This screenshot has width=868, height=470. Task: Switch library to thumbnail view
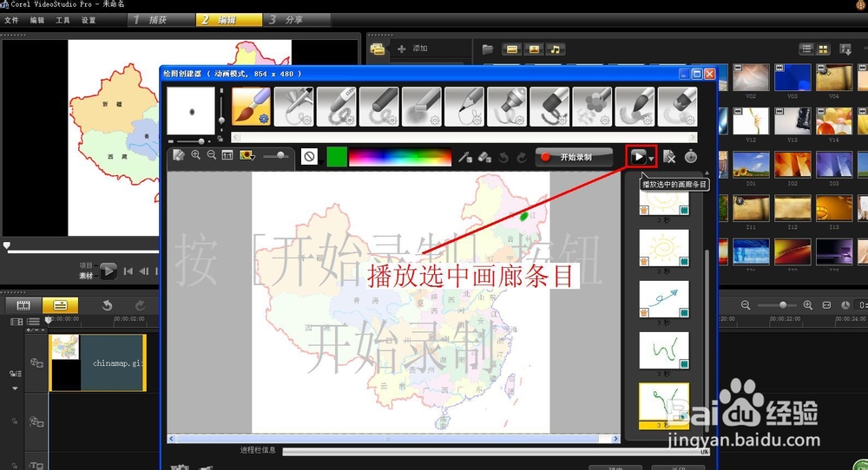click(x=823, y=49)
